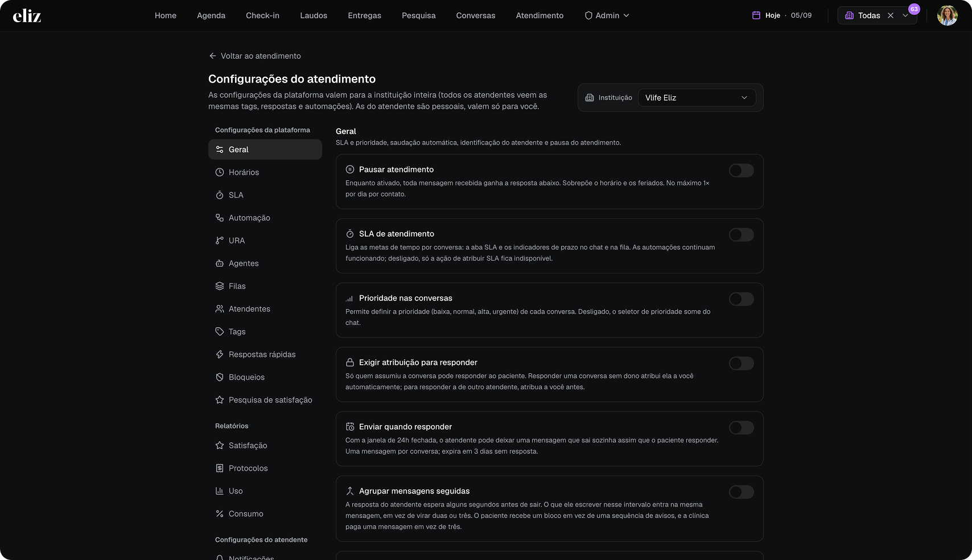Open the Agenda page
The width and height of the screenshot is (972, 560).
coord(211,15)
